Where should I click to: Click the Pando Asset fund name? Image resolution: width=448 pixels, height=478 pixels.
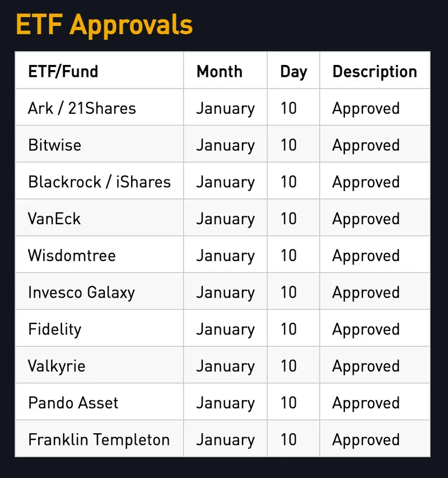[73, 403]
